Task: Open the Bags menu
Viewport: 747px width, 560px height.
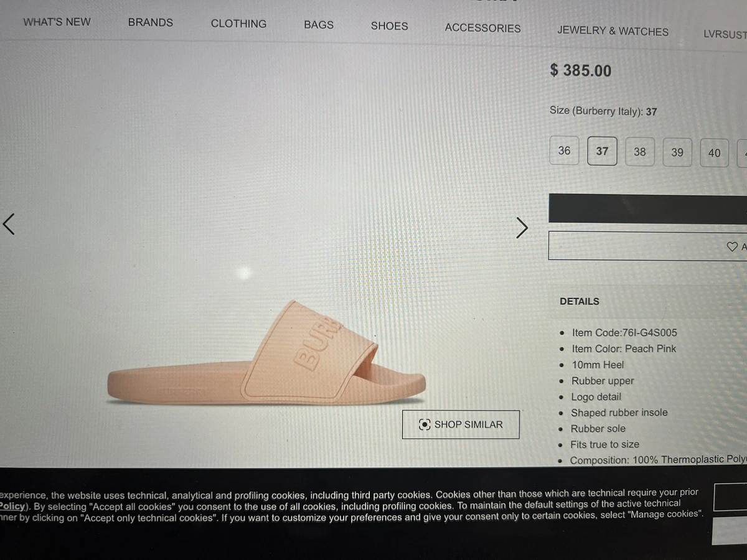Action: (x=319, y=25)
